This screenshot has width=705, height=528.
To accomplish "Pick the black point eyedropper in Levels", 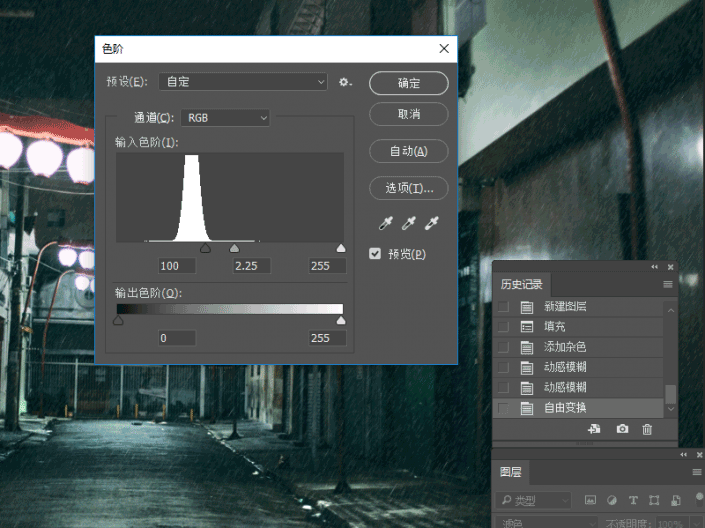I will [x=385, y=223].
